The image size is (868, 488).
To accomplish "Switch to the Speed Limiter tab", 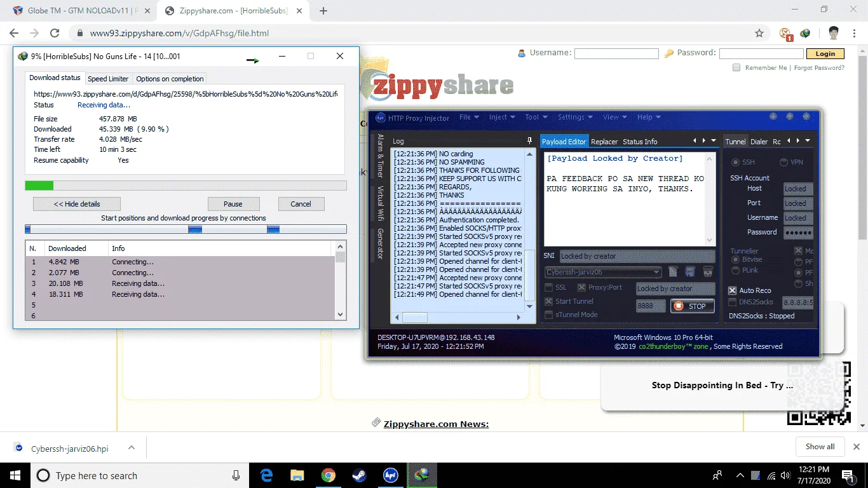I will click(x=108, y=79).
